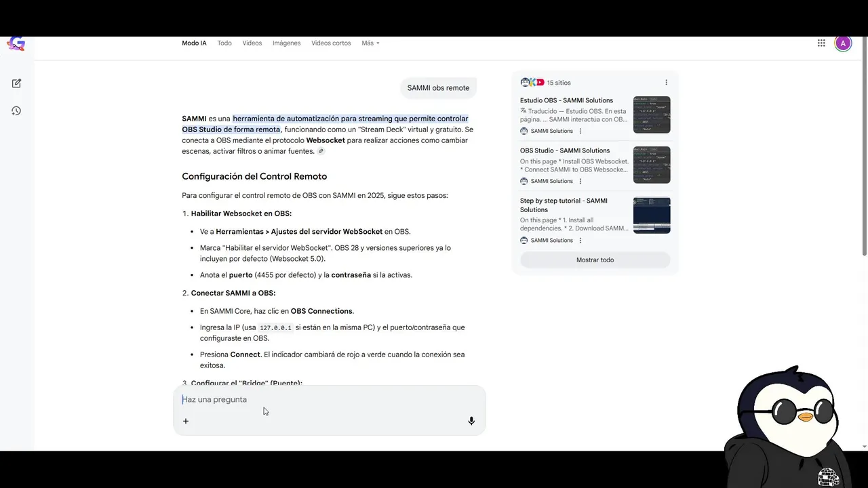Open the Estudio OBS - SAMMI Solutions link
The image size is (868, 488).
pyautogui.click(x=566, y=100)
